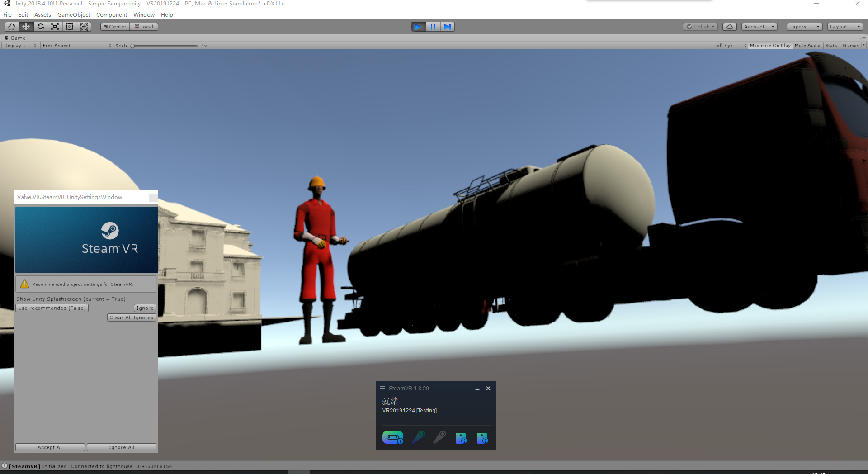
Task: Click Clear All Ignores
Action: 132,318
